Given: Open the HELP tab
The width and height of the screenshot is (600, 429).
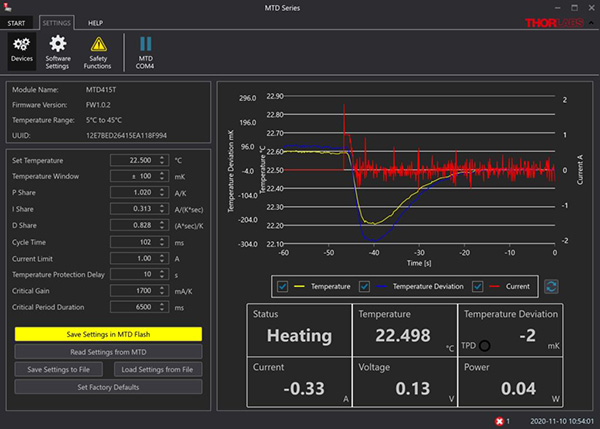Looking at the screenshot, I should coord(95,22).
